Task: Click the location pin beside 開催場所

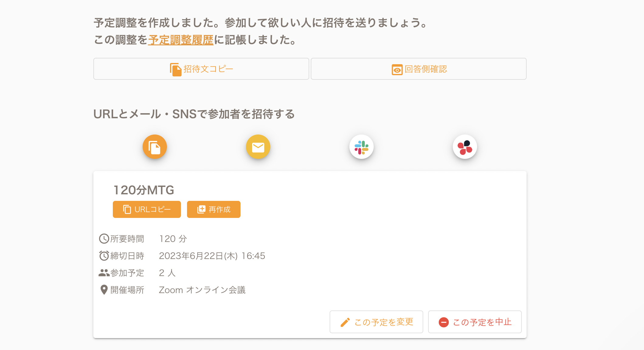Action: click(x=104, y=290)
